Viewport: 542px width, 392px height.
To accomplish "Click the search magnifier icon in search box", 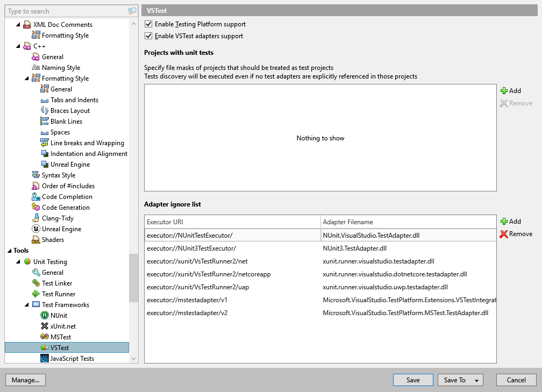I will click(132, 11).
